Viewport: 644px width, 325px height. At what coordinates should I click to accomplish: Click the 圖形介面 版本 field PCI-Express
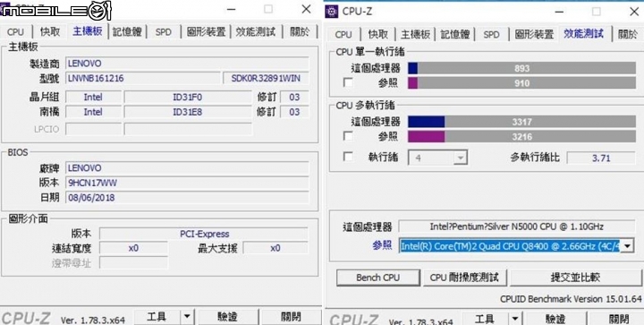(x=204, y=234)
